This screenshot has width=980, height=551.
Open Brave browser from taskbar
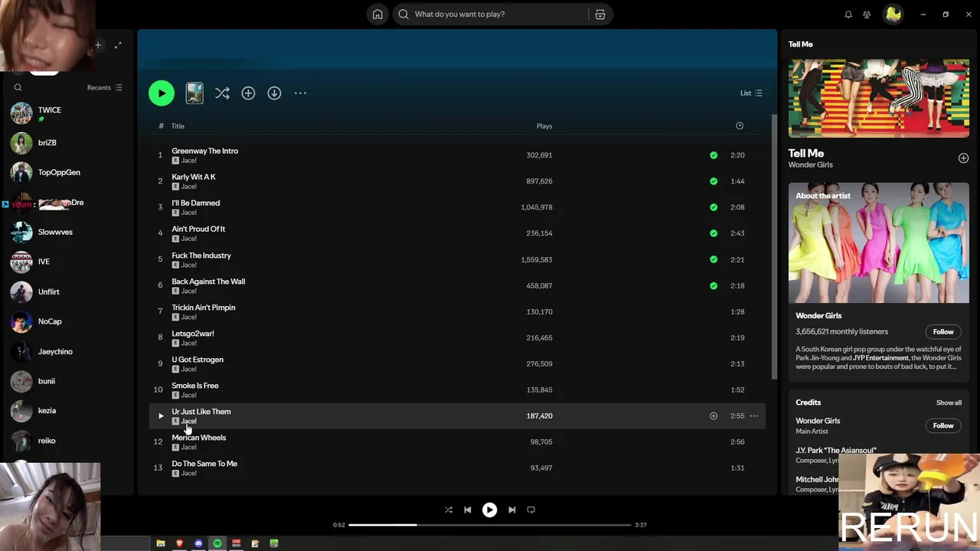180,543
